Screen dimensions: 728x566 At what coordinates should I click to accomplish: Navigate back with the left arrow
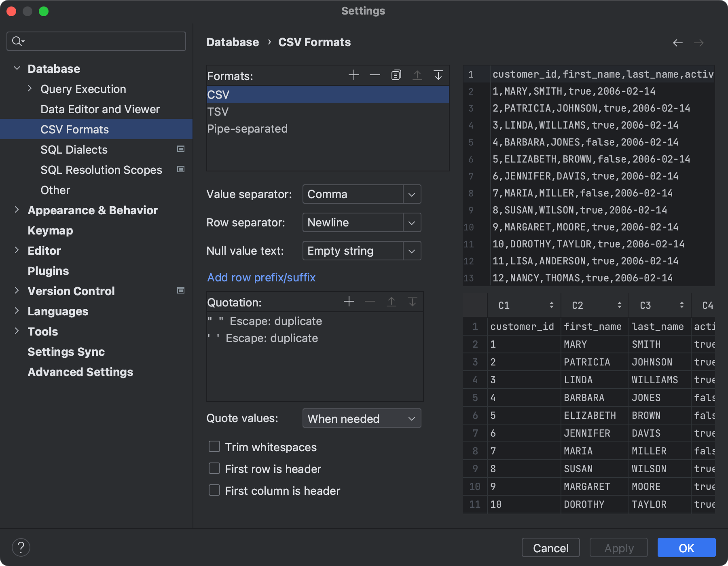point(678,42)
